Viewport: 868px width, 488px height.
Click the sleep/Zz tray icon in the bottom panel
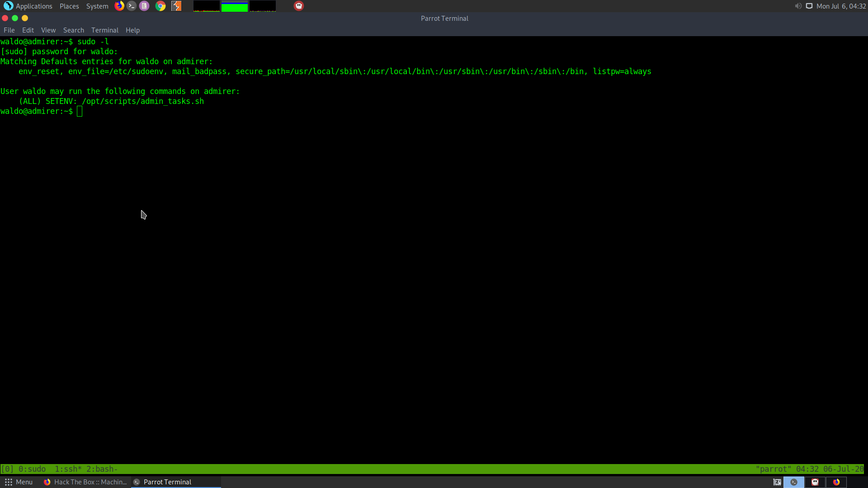777,482
